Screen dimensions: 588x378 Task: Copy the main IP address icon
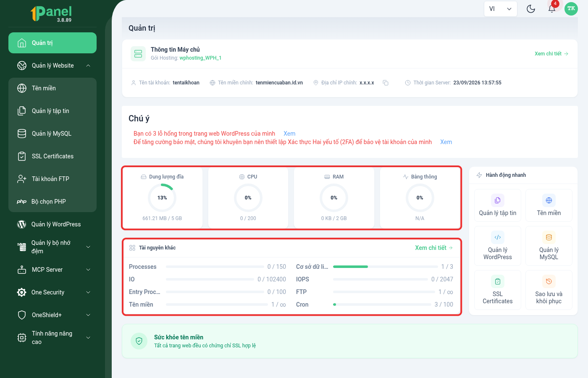tap(386, 83)
